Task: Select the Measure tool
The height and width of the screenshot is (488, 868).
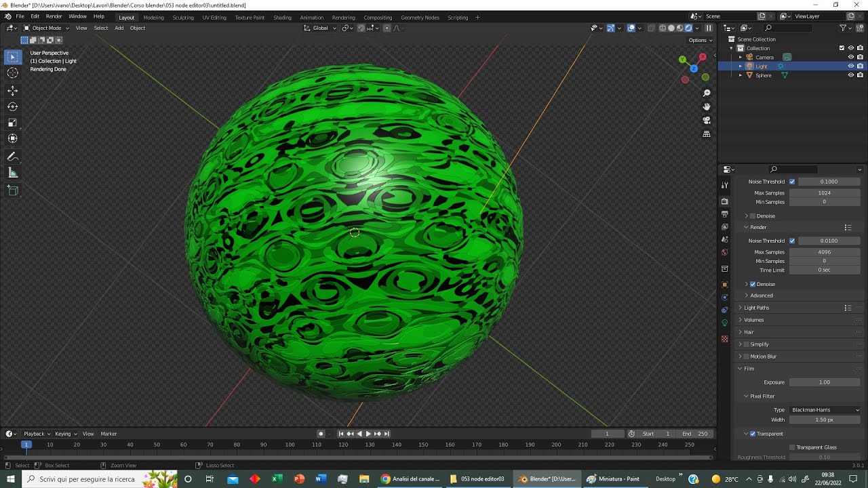Action: coord(13,173)
